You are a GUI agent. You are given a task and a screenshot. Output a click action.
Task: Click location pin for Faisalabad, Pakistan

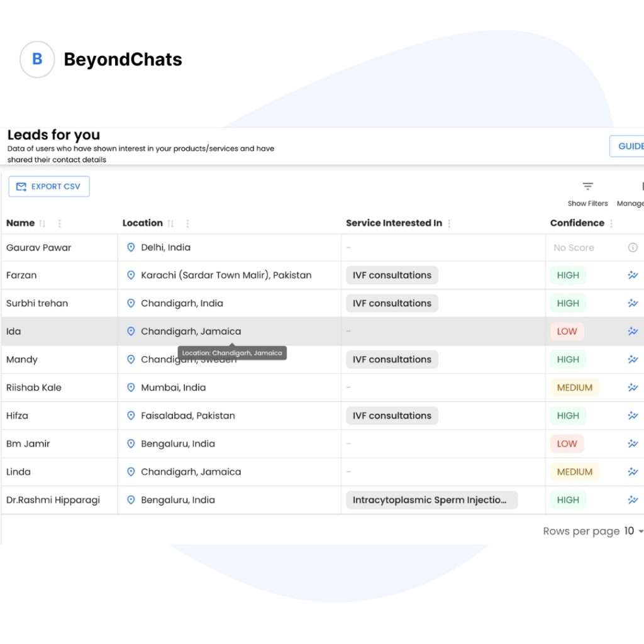[x=131, y=416]
